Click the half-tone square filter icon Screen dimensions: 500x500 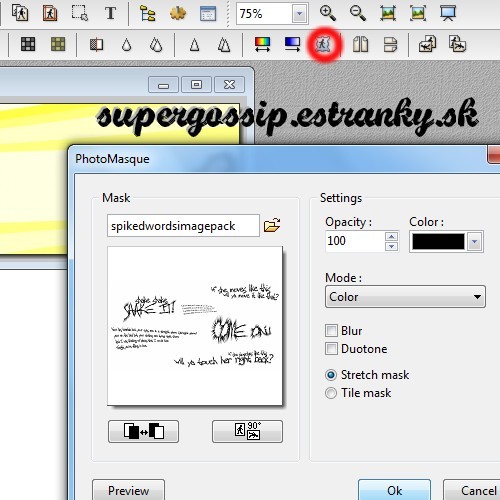click(x=96, y=44)
